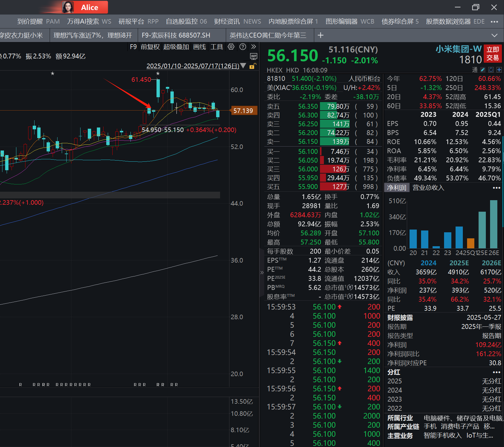Click the date range 2025/01/10-2025/07/17 link
This screenshot has height=447, width=504.
click(193, 66)
